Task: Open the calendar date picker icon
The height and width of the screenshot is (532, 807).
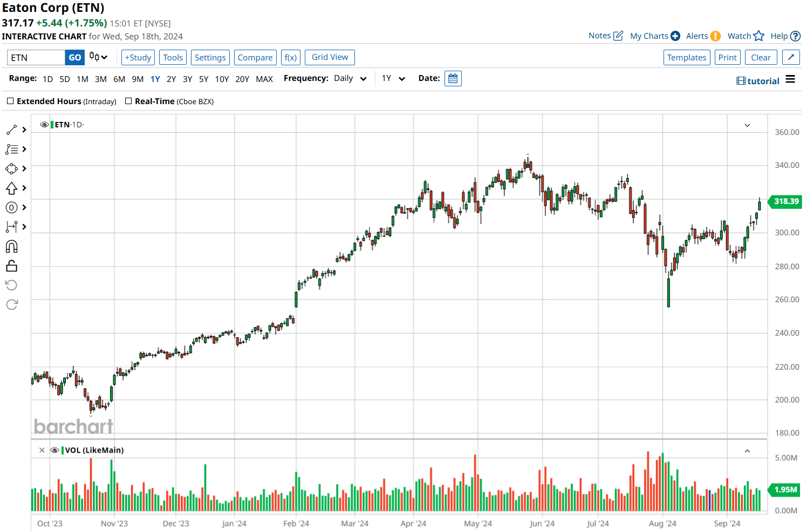Action: pyautogui.click(x=453, y=79)
